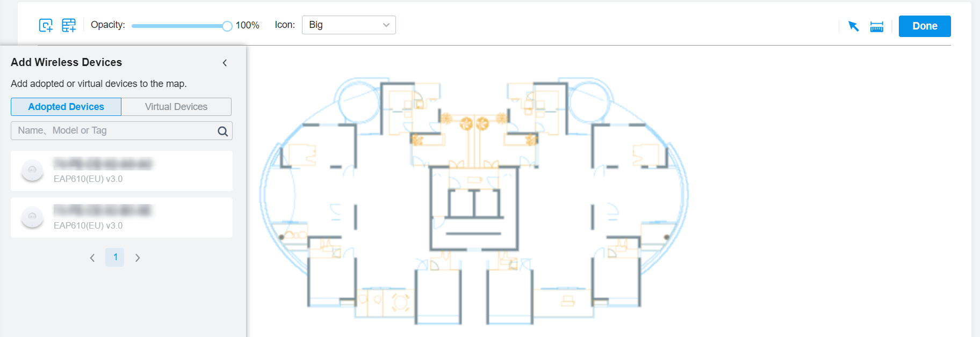Click the add wall icon in toolbar
Image resolution: width=980 pixels, height=337 pixels.
[69, 25]
